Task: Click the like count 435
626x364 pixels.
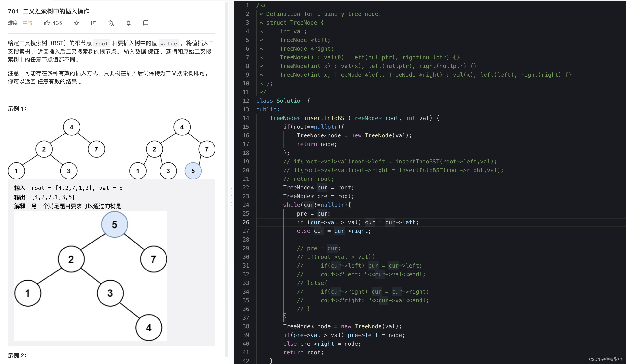Action: [57, 23]
